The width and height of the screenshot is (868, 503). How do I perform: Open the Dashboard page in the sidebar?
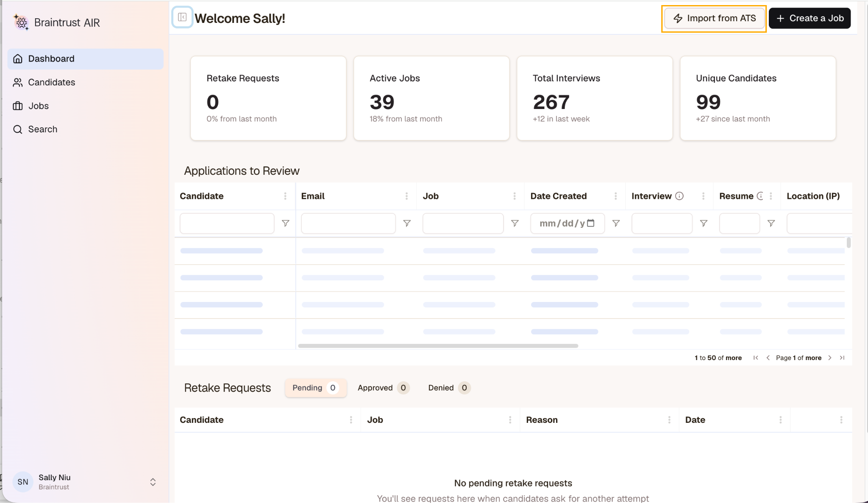[x=85, y=59]
